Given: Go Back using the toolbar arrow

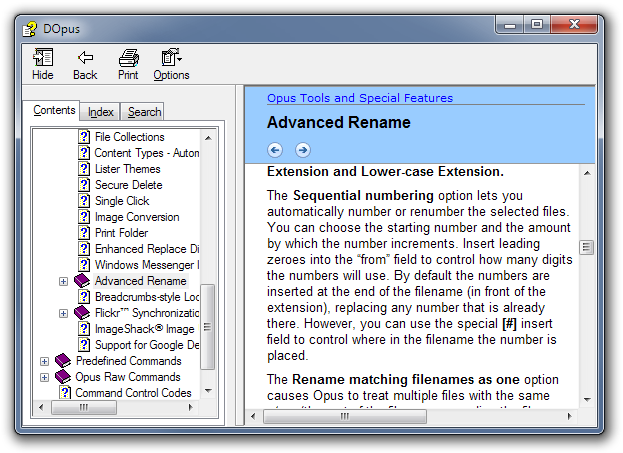Looking at the screenshot, I should (x=85, y=58).
